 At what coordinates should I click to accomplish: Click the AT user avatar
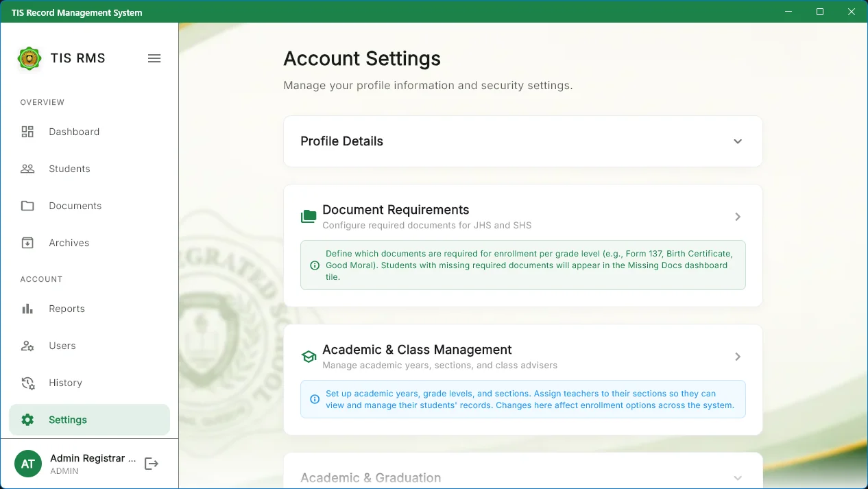point(28,464)
